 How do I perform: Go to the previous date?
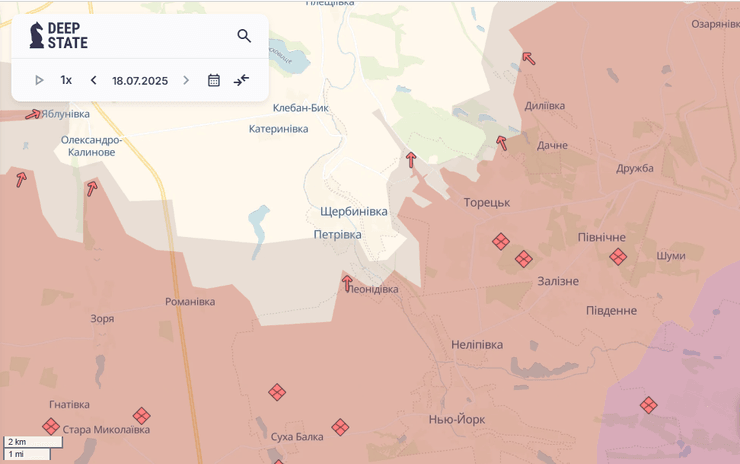[94, 80]
